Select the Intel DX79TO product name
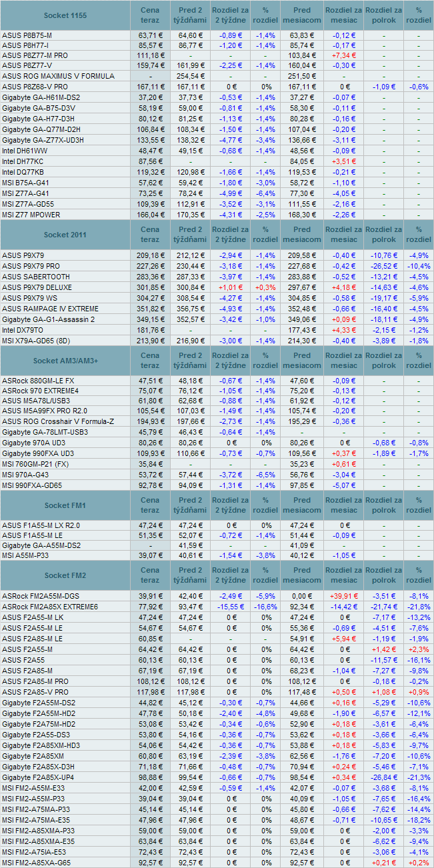This screenshot has width=434, height=868. pyautogui.click(x=23, y=330)
